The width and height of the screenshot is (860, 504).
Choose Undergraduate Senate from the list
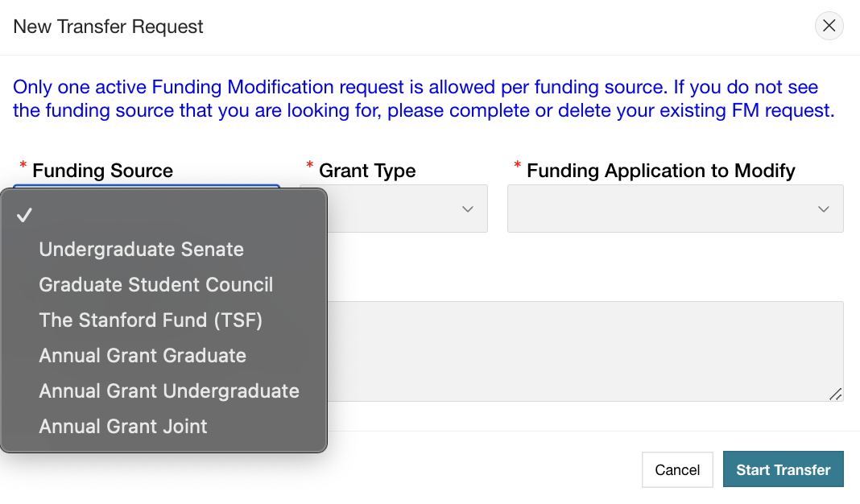coord(141,250)
